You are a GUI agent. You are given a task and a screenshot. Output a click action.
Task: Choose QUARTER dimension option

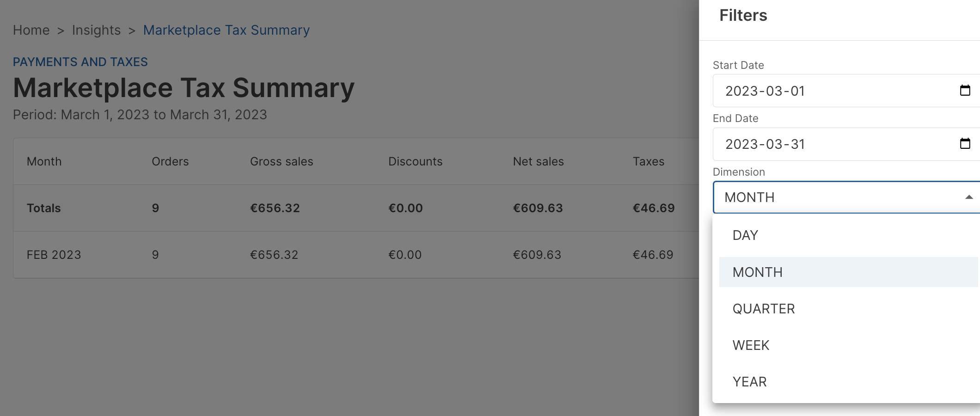[763, 309]
